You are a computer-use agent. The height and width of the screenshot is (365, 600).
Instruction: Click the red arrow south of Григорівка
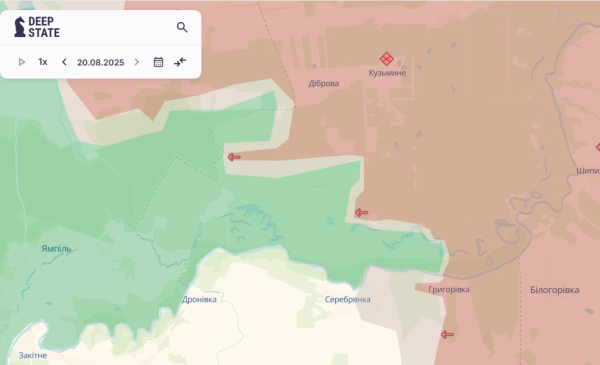[x=447, y=334]
